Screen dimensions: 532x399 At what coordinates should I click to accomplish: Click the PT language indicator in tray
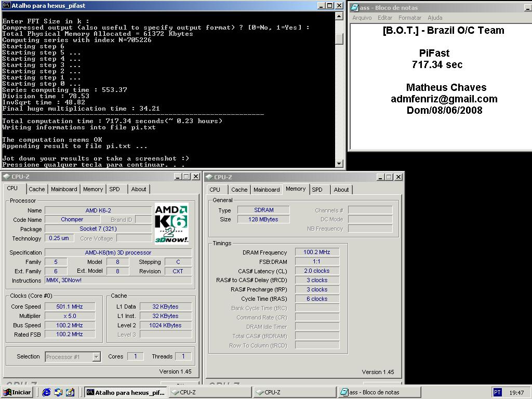pyautogui.click(x=497, y=392)
